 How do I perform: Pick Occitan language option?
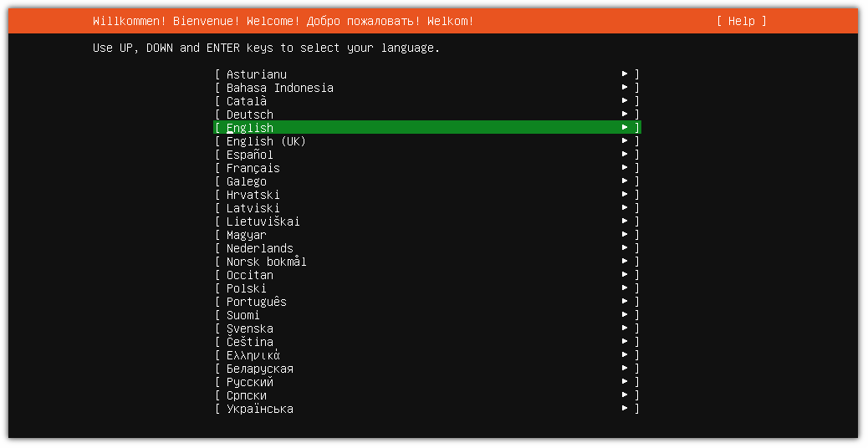[x=426, y=275]
